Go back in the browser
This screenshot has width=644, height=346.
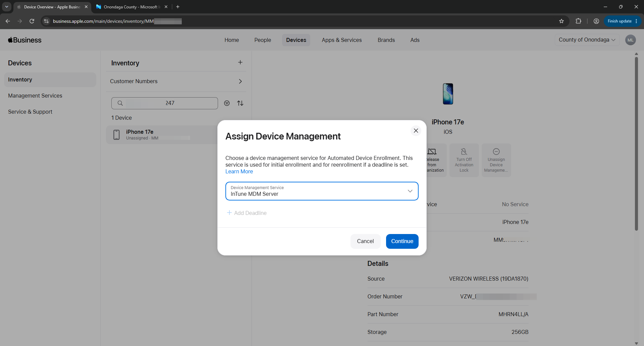pyautogui.click(x=8, y=21)
